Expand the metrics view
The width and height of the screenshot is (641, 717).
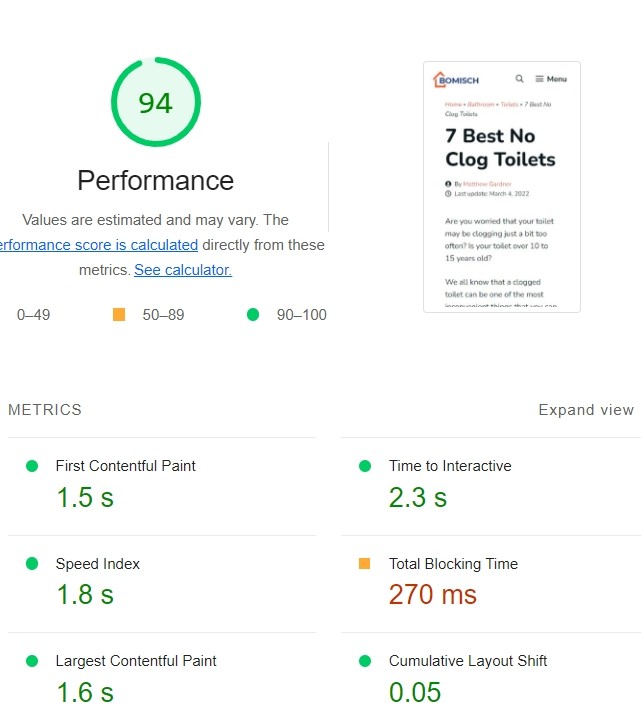tap(585, 410)
